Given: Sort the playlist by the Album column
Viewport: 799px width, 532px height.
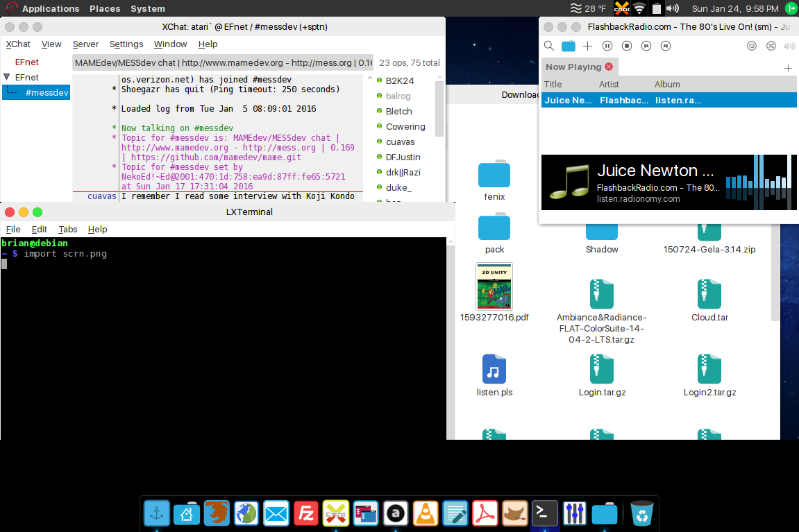Looking at the screenshot, I should tap(667, 84).
